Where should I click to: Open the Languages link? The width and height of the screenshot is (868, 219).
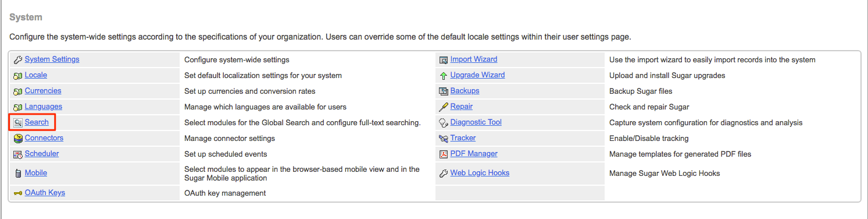click(44, 107)
